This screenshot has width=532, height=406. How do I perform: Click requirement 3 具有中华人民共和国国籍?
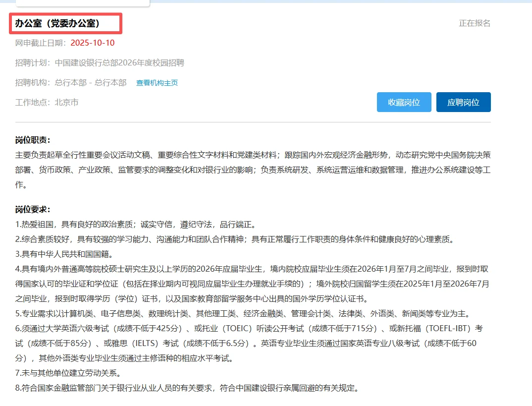pos(64,254)
